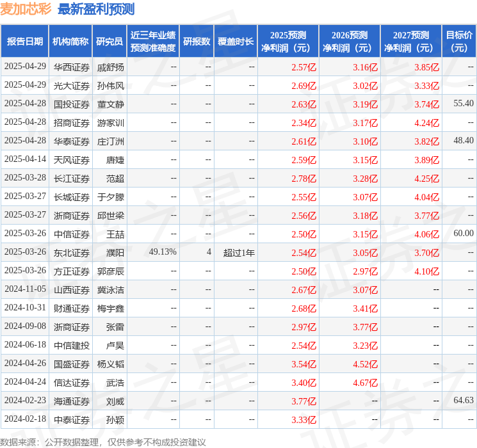This screenshot has height=448, width=477.
Task: Select the 招商证券 institution cell
Action: (72, 123)
